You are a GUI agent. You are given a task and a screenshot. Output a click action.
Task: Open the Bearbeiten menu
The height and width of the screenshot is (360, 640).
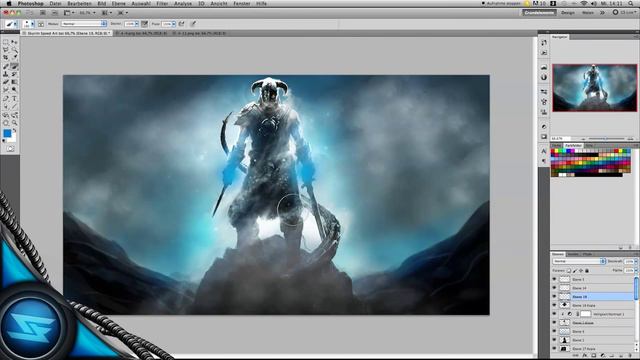(79, 3)
